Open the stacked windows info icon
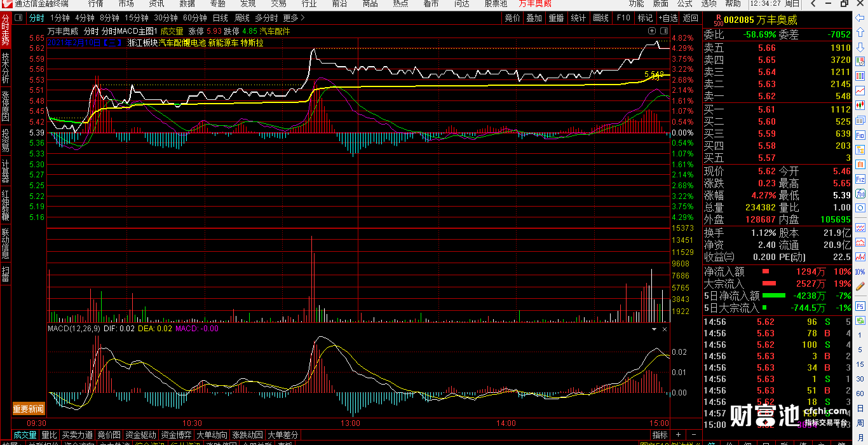Screen dimensions: 868x445 coord(860,120)
